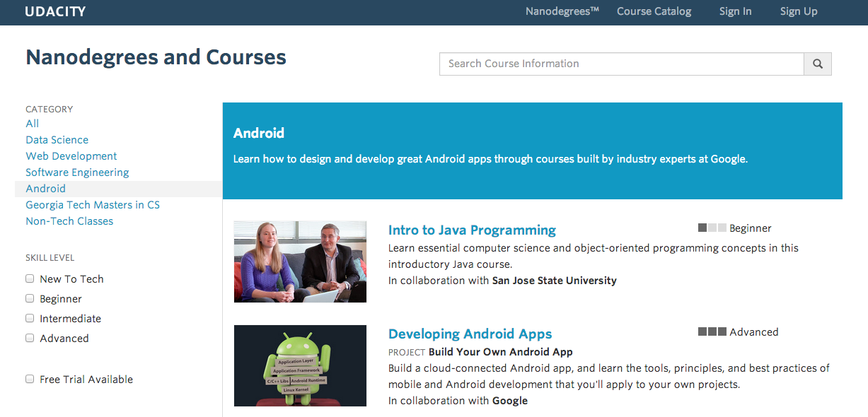Click the Advanced skill level indicator bars
The height and width of the screenshot is (417, 868).
pos(712,331)
